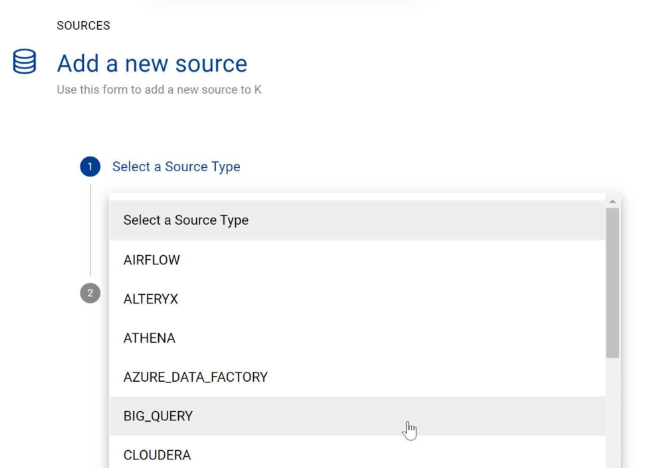
Task: Choose the highlighted BIG_QUERY option
Action: (x=357, y=416)
